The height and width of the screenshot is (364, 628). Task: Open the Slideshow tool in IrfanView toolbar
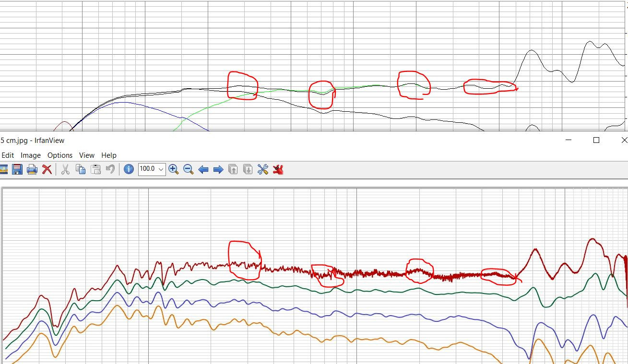3,169
